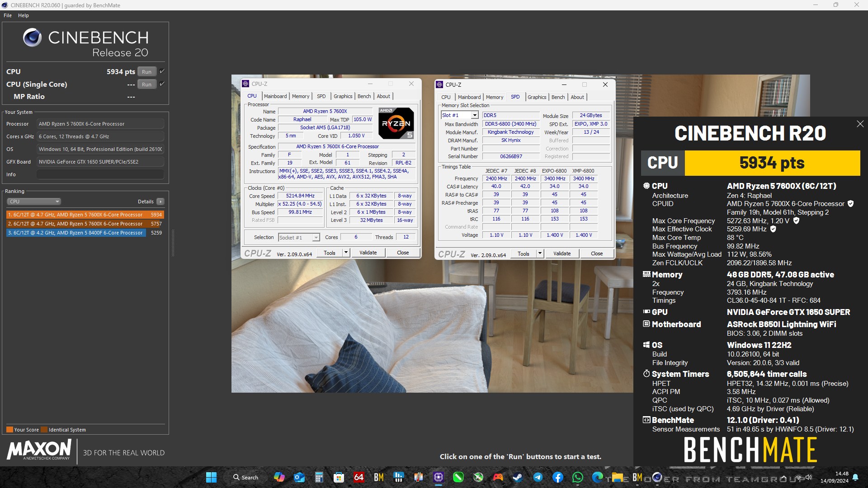Select the Ryzen 5 8400F ranking row
The height and width of the screenshot is (488, 868).
click(85, 233)
